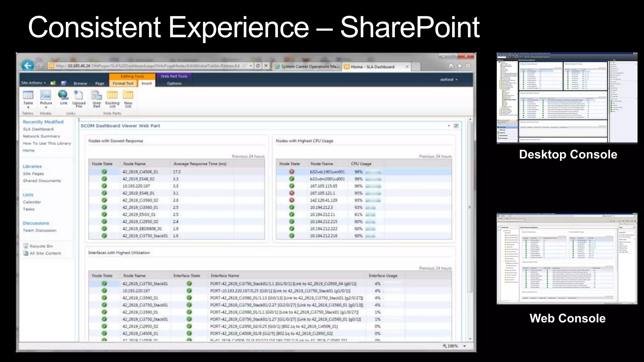The image size is (644, 362).
Task: Click the browser back arrow button
Action: point(28,65)
